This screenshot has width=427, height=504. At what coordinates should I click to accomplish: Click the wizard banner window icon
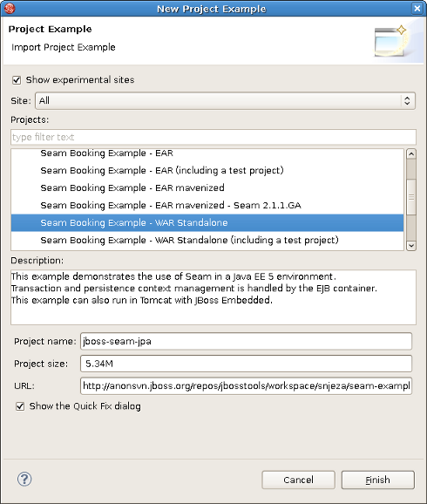pyautogui.click(x=390, y=41)
